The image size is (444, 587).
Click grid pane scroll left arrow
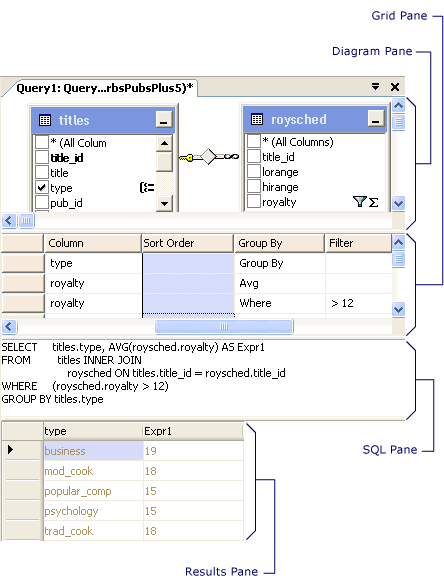click(x=9, y=326)
